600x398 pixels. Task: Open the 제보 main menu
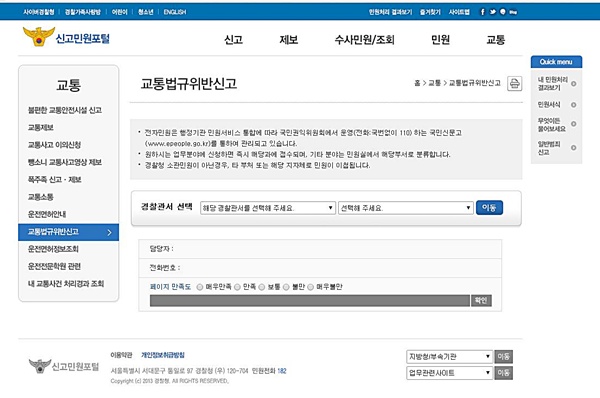(x=289, y=40)
